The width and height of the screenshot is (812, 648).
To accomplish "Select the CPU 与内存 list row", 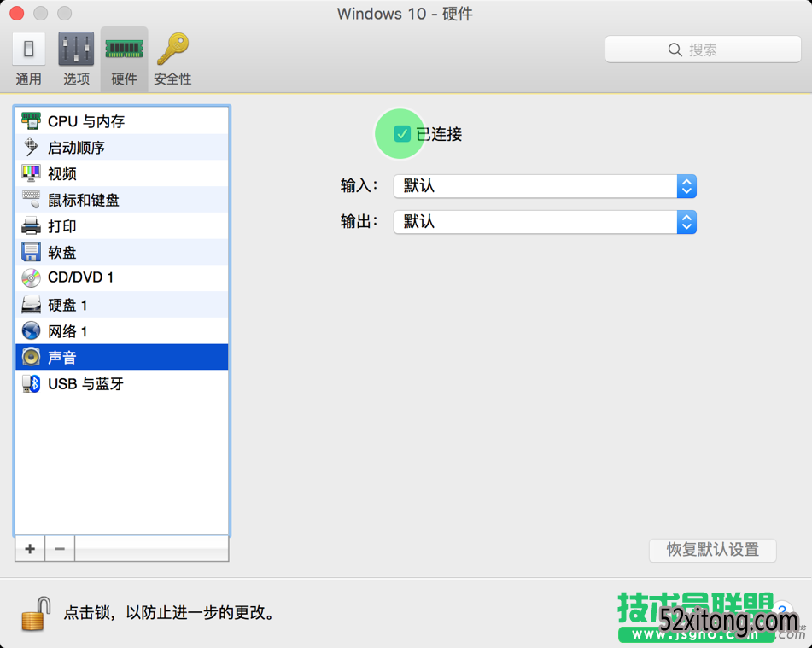I will pyautogui.click(x=122, y=120).
